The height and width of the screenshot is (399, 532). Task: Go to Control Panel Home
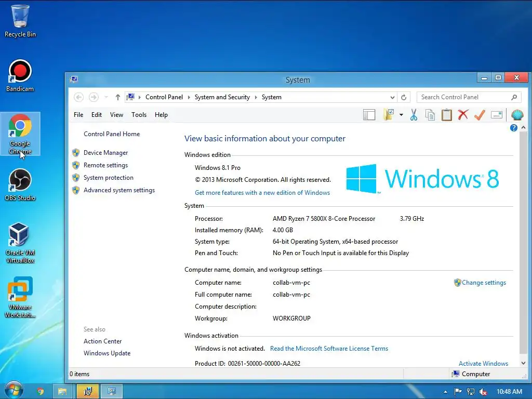tap(112, 134)
